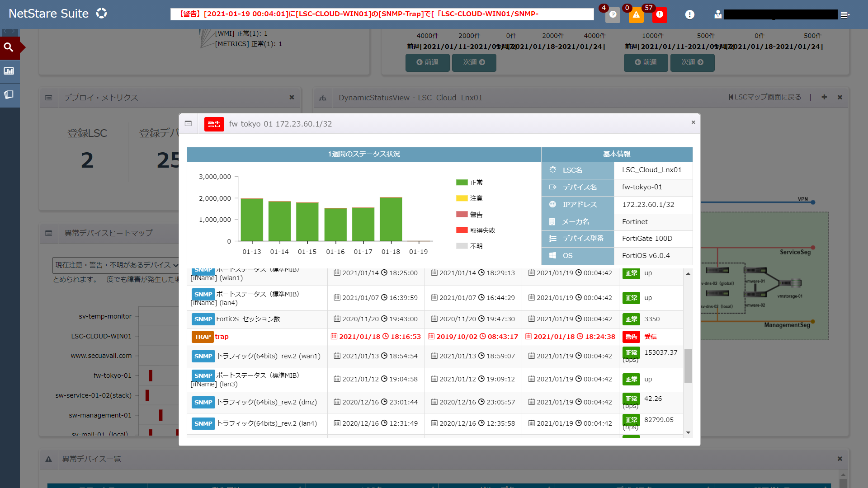The width and height of the screenshot is (868, 488).
Task: Click the gray question-mark alert counter icon
Action: [x=613, y=15]
